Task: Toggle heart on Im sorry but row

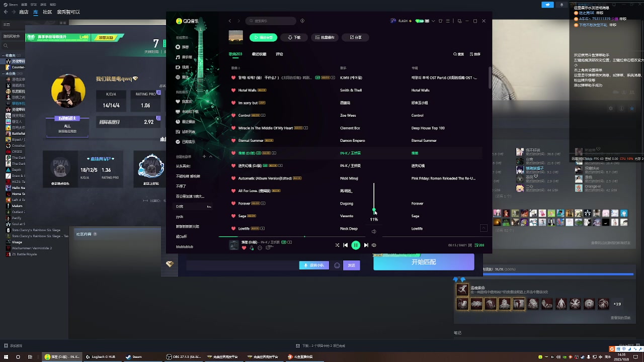Action: coord(233,103)
